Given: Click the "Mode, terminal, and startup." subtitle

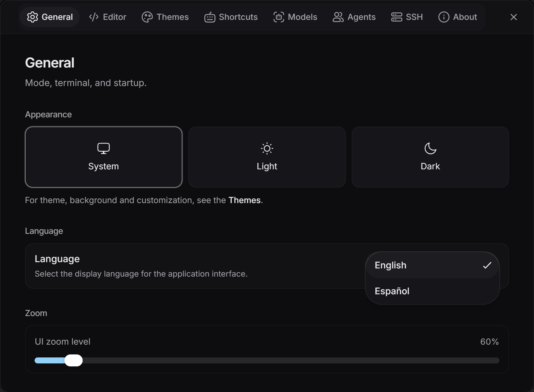Looking at the screenshot, I should [86, 83].
